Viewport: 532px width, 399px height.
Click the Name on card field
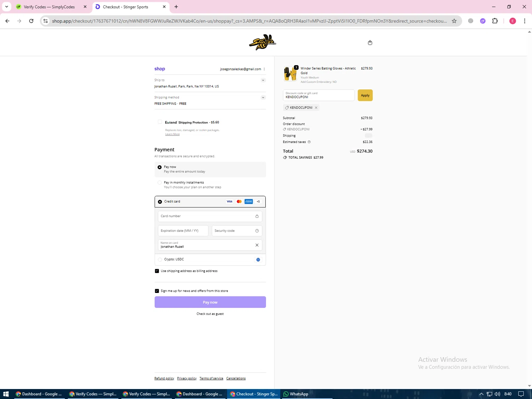click(x=210, y=245)
